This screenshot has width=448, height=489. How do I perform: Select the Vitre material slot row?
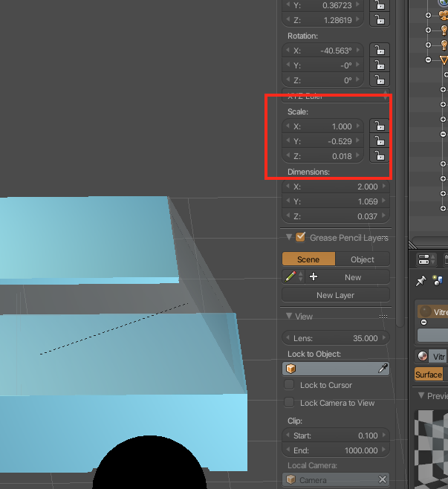432,311
